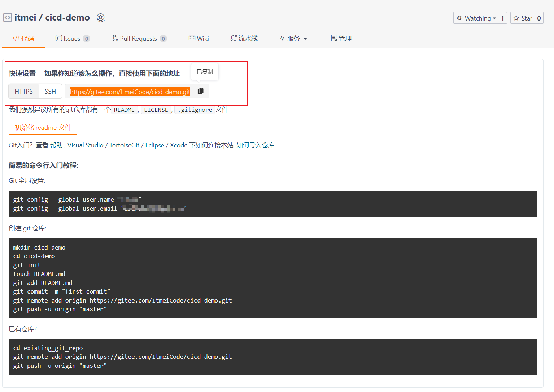The image size is (554, 392).
Task: Click the Pull Requests branch icon
Action: pyautogui.click(x=115, y=38)
